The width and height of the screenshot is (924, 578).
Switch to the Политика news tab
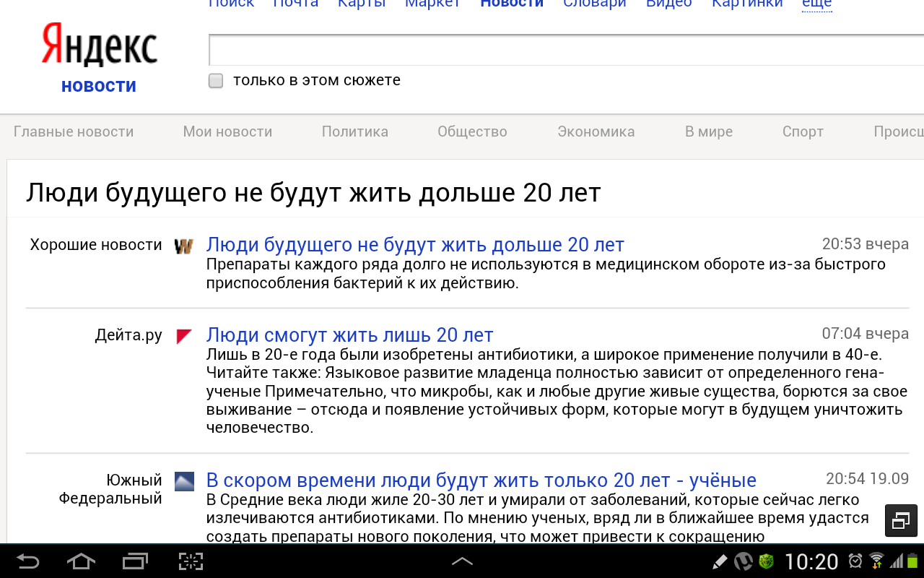[x=354, y=131]
